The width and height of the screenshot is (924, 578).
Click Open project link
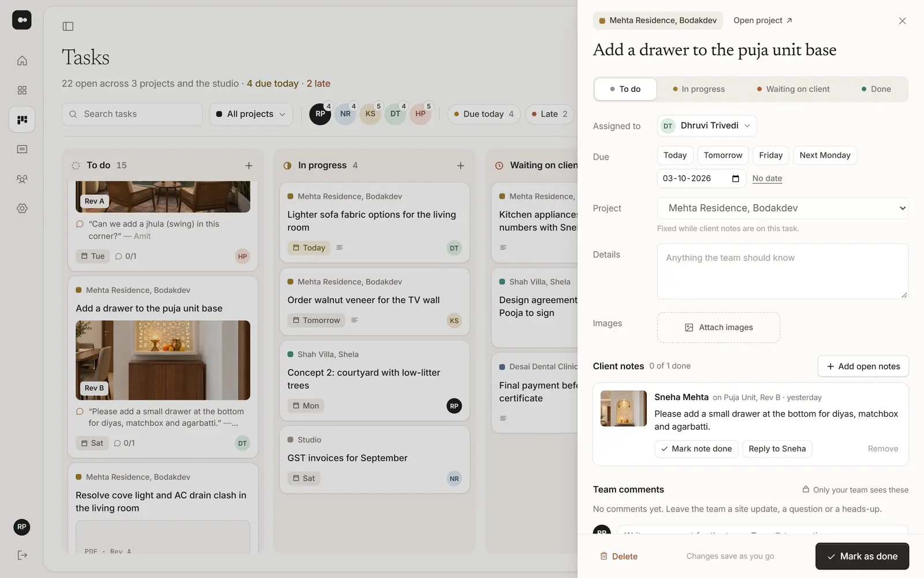pos(763,20)
